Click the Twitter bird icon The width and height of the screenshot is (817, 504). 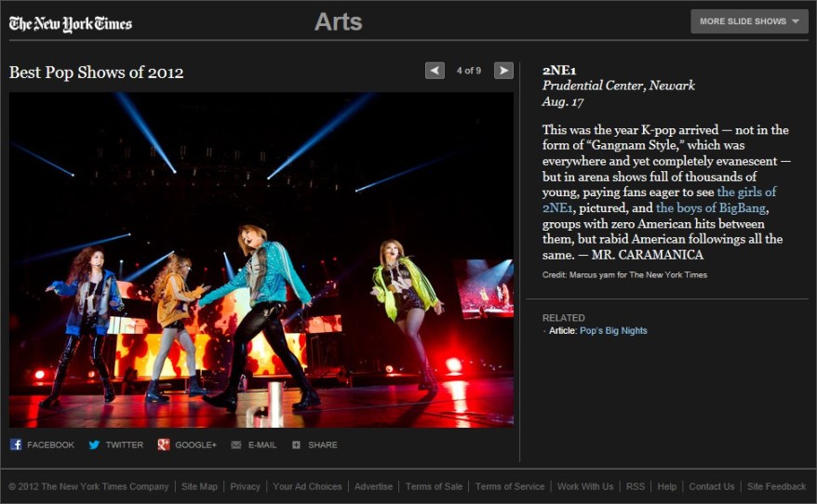point(94,444)
